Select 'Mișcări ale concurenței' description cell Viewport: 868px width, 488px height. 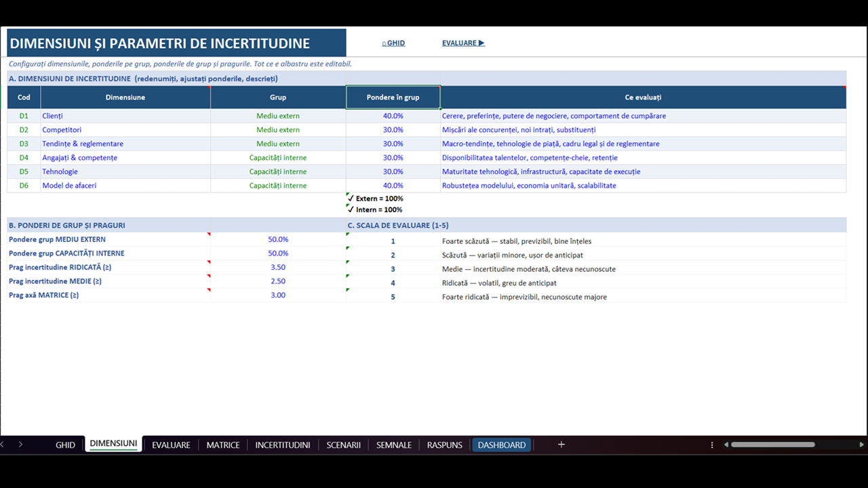644,130
